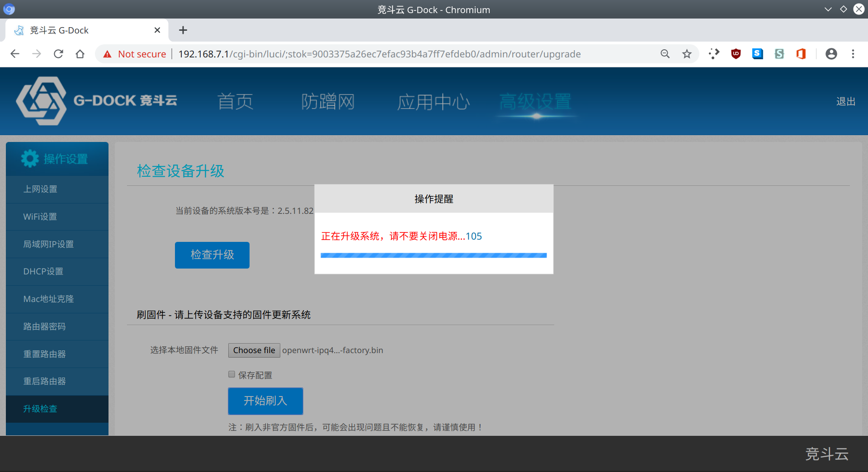Click Choose file to select firmware

coord(254,350)
